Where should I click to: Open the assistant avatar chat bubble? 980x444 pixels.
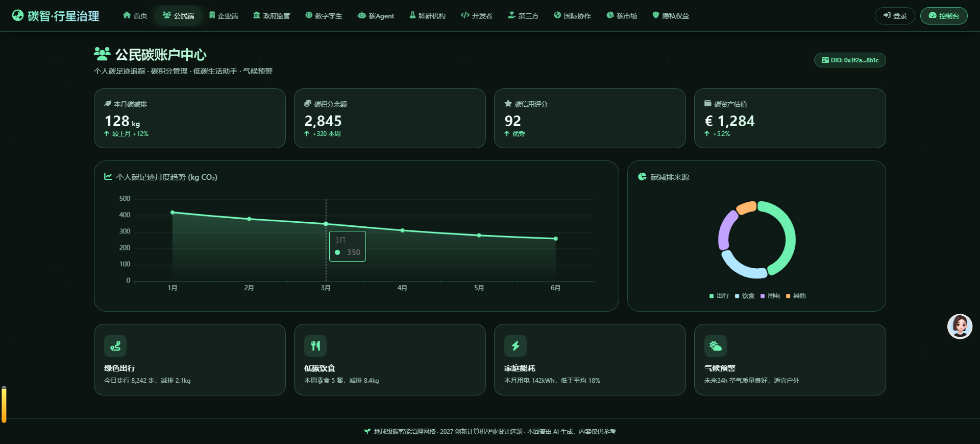[x=960, y=326]
